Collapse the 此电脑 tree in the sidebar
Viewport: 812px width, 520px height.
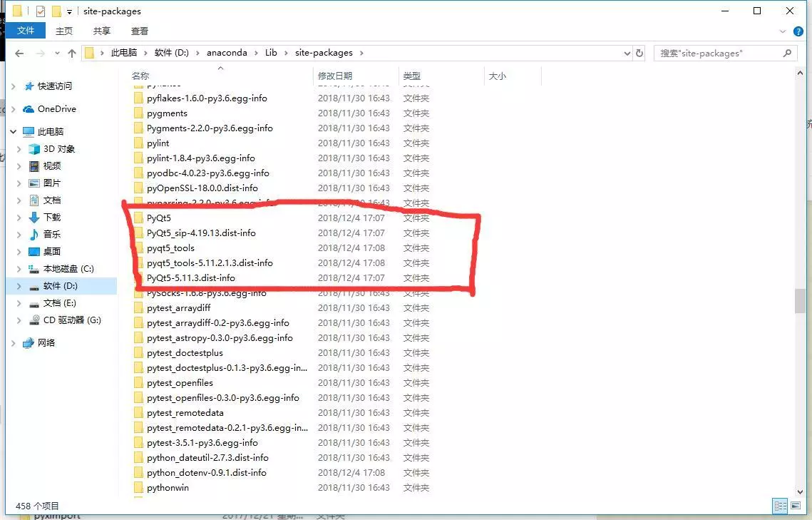(x=12, y=131)
